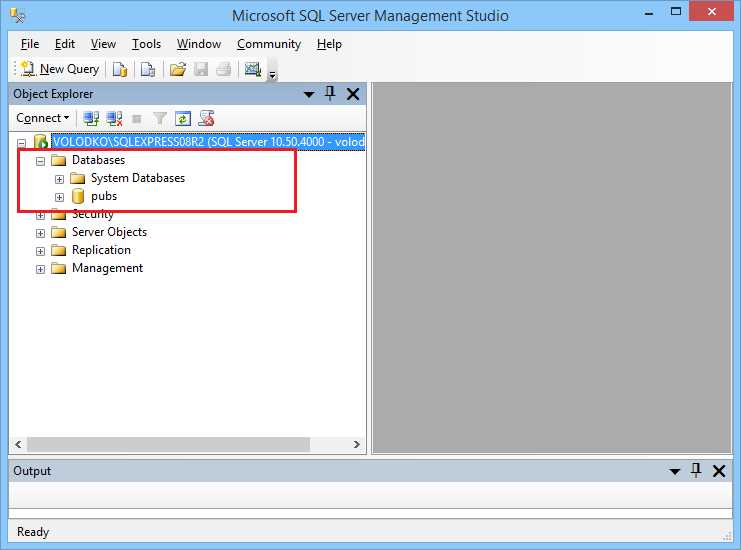The image size is (741, 550).
Task: Click the System Databases folder icon
Action: click(x=78, y=179)
